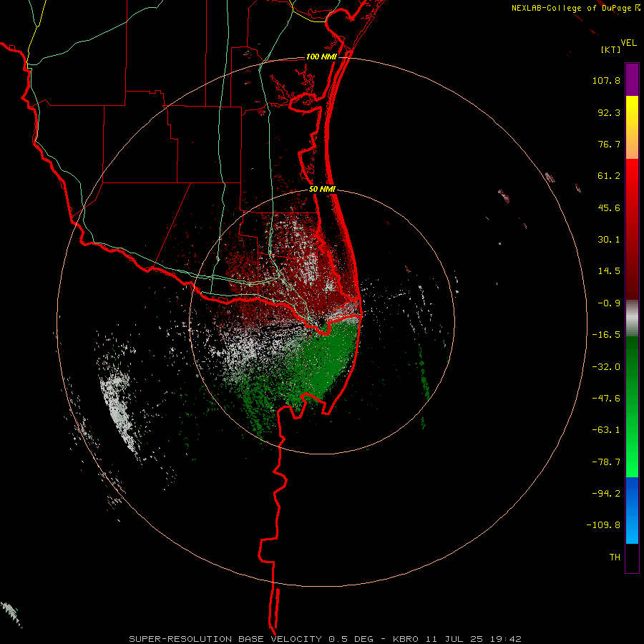The width and height of the screenshot is (644, 644).
Task: Select the -47.6 velocity legend value
Action: point(606,399)
